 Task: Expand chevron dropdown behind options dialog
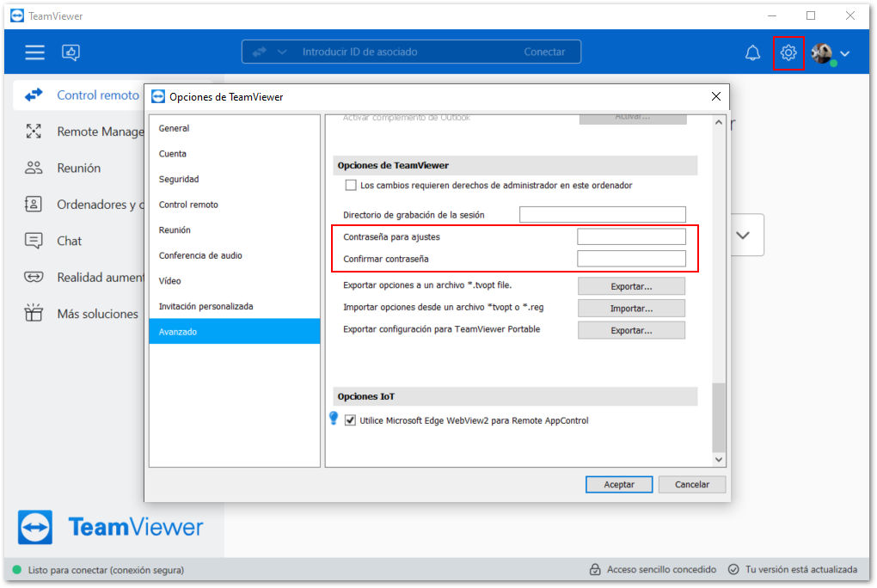(743, 235)
